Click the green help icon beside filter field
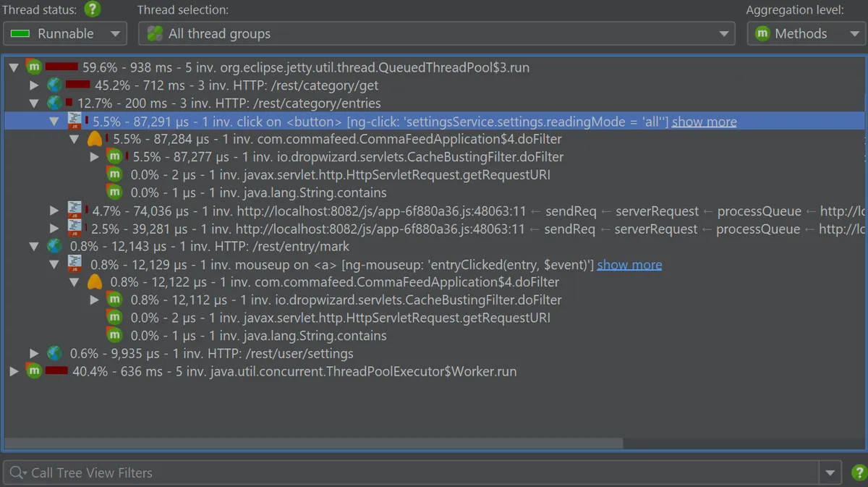Viewport: 868px width, 487px height. [856, 473]
